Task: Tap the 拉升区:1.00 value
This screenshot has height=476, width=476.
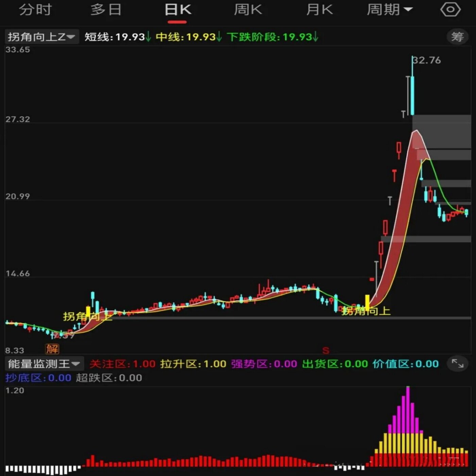Action: click(x=193, y=364)
